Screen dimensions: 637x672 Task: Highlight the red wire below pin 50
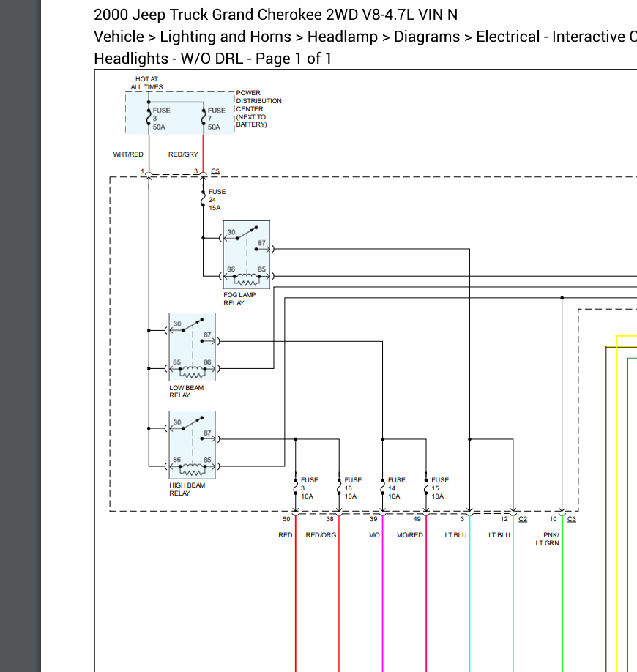point(296,594)
